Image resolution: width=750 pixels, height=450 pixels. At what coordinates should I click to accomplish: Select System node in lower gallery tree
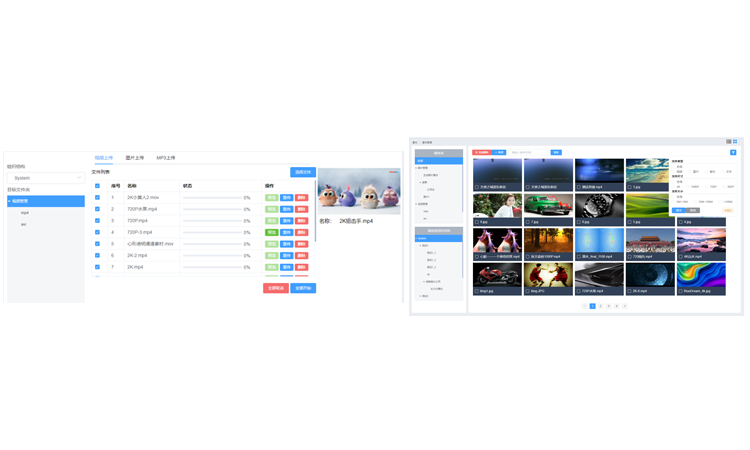(x=423, y=238)
